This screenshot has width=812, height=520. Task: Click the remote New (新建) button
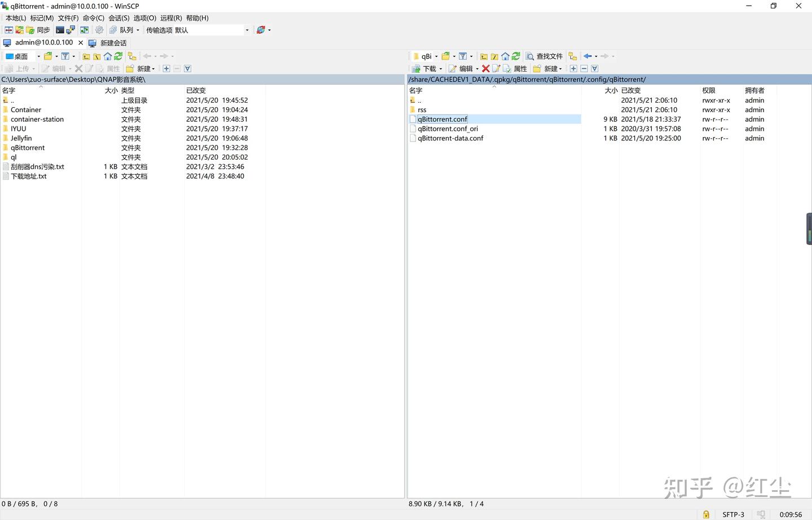click(547, 68)
